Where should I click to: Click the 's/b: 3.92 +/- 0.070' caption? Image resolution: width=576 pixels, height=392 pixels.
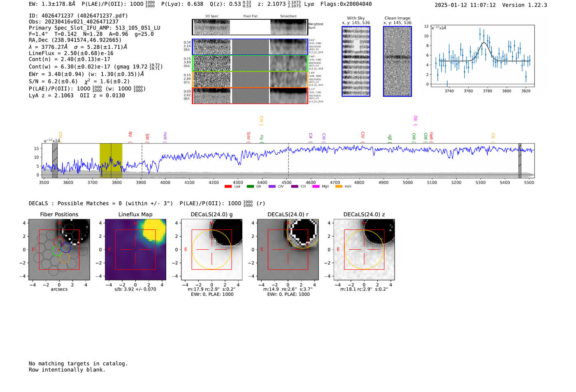pyautogui.click(x=135, y=289)
